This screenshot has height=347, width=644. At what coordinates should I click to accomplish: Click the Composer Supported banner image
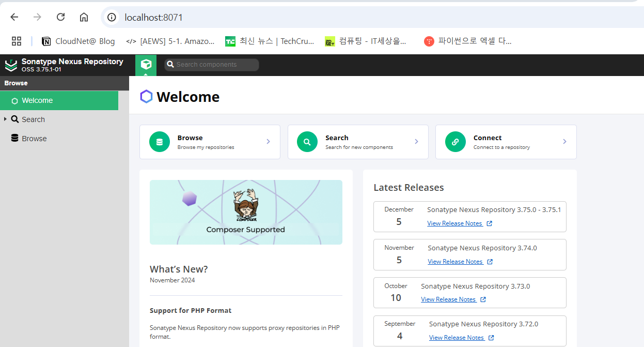[246, 212]
